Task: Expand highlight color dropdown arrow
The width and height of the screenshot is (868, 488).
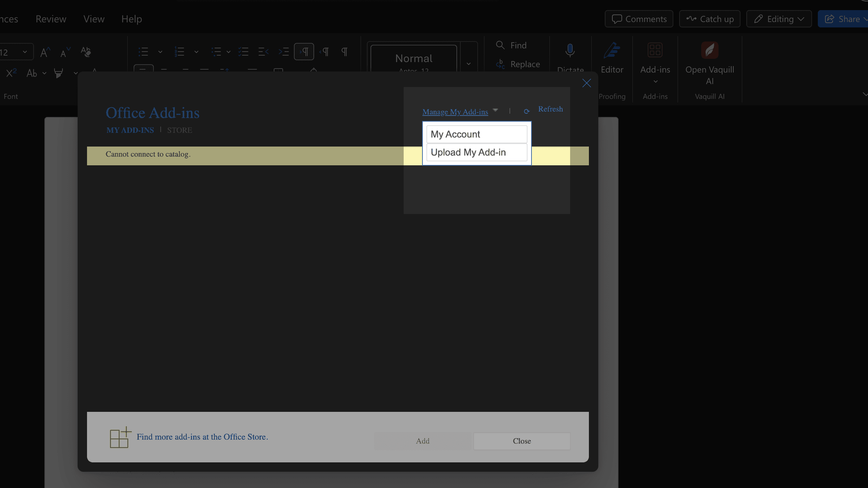Action: (75, 73)
